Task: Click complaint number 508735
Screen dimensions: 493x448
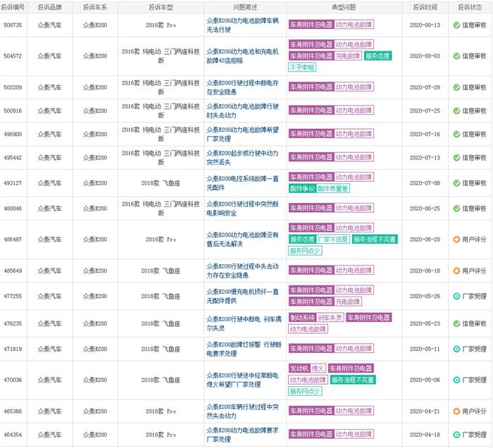Action: [x=13, y=25]
